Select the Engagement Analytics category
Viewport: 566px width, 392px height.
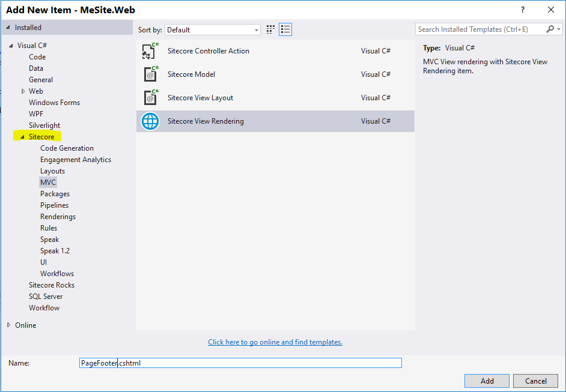coord(76,160)
